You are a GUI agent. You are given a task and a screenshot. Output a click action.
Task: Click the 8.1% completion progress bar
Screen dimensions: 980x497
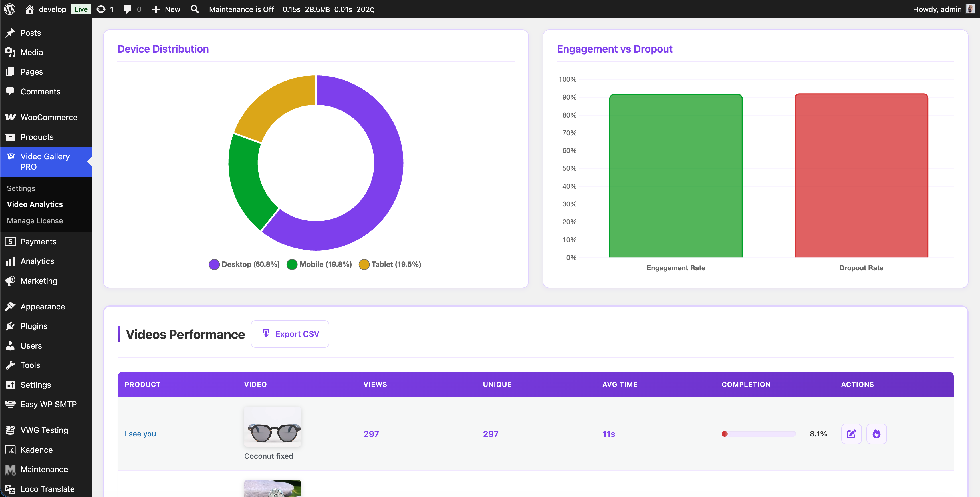point(758,434)
